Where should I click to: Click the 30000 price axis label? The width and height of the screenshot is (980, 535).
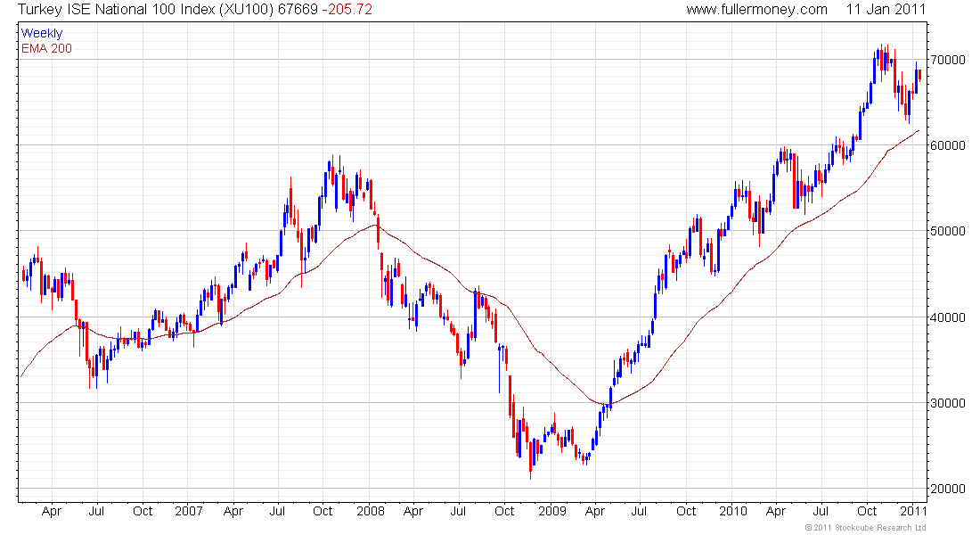point(948,403)
